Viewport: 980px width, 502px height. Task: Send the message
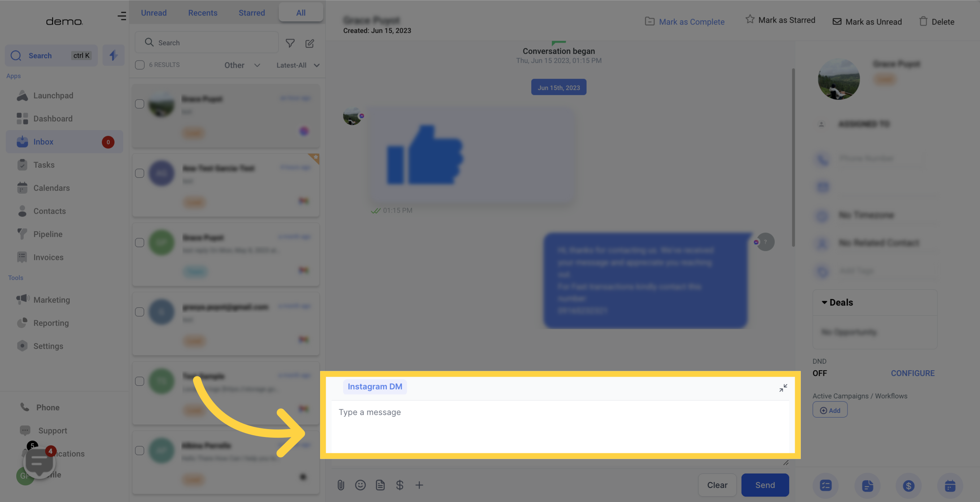[765, 485]
